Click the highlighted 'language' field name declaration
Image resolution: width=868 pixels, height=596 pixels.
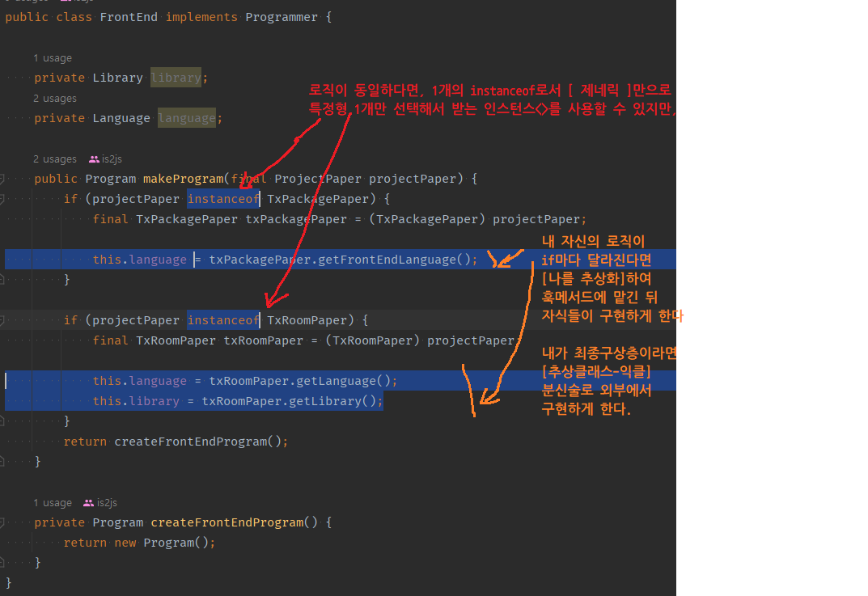tap(187, 118)
